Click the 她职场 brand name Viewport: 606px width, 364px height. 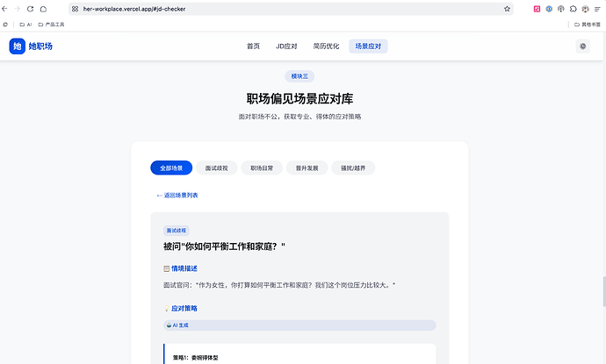[40, 46]
